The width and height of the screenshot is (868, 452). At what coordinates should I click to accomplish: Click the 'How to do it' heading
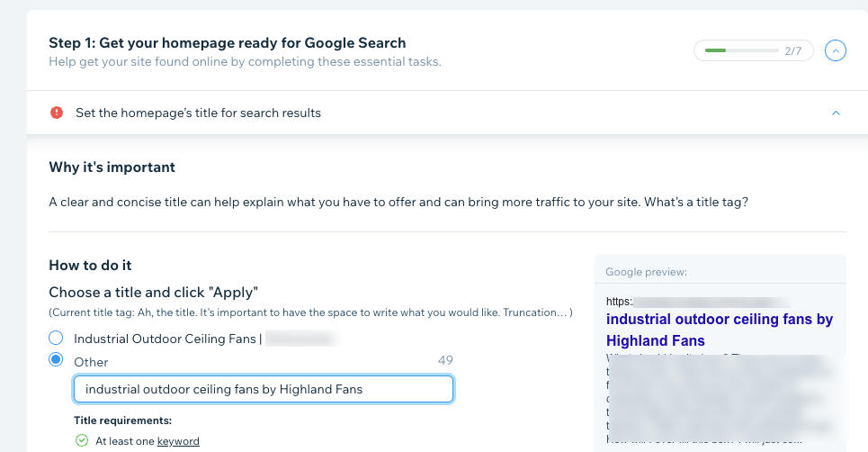tap(90, 266)
